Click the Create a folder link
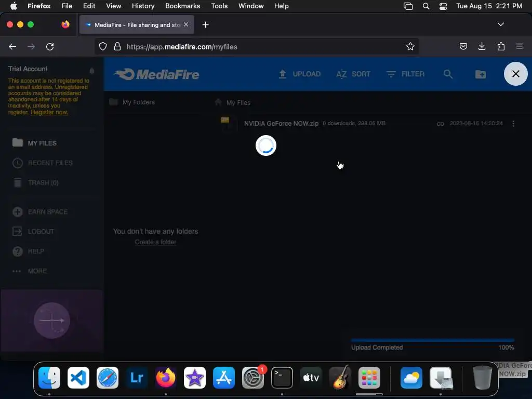Image resolution: width=532 pixels, height=399 pixels. pyautogui.click(x=155, y=242)
